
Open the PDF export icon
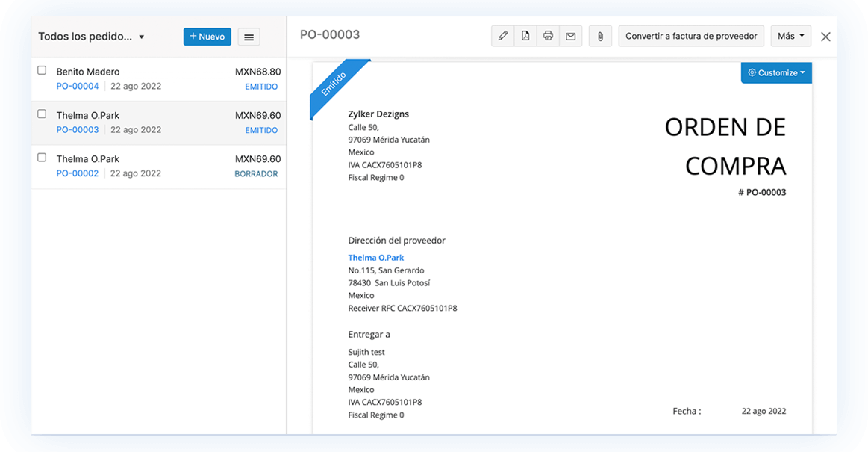point(525,35)
